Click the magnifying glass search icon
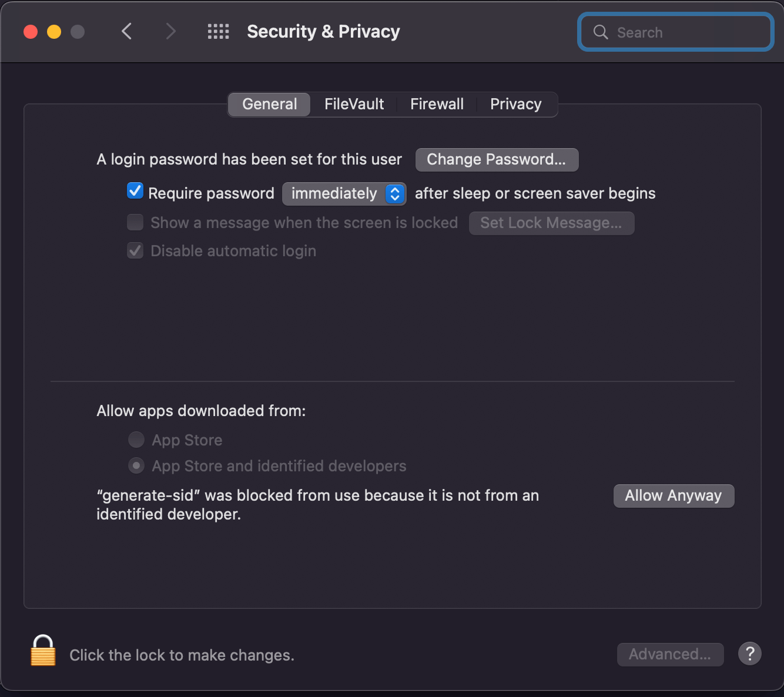The height and width of the screenshot is (697, 784). [x=601, y=32]
